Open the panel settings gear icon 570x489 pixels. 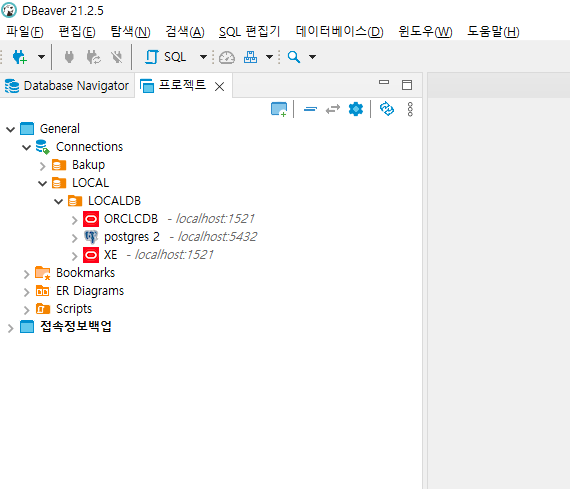tap(356, 109)
